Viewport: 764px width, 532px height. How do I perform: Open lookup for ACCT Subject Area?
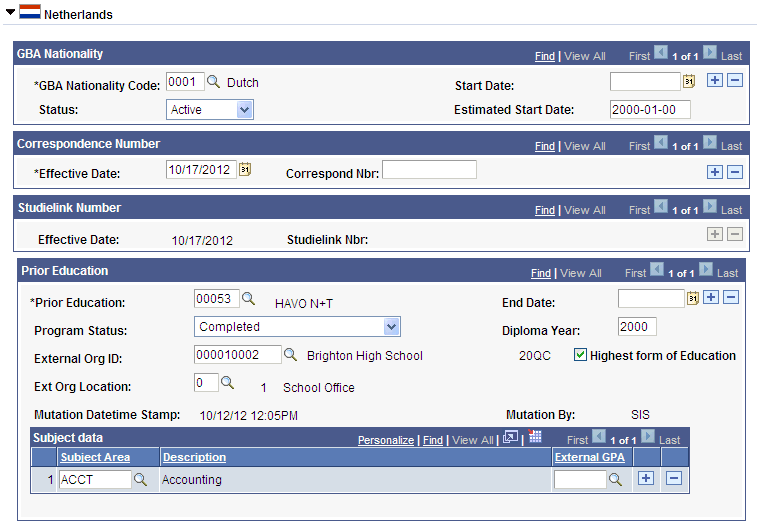tap(140, 480)
